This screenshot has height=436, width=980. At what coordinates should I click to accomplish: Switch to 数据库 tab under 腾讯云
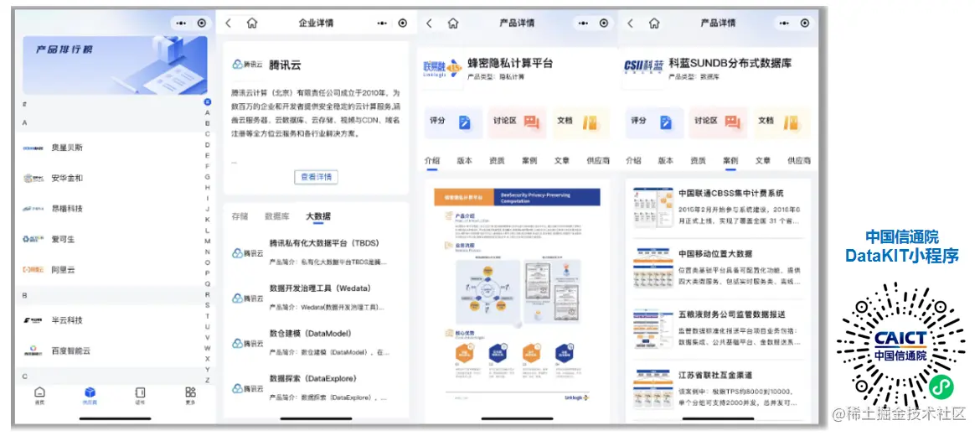click(277, 216)
